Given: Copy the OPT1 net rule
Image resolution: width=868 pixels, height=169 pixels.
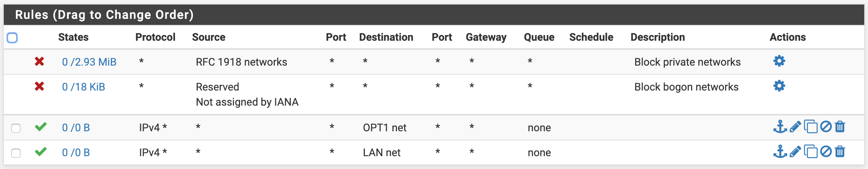Looking at the screenshot, I should pos(811,127).
